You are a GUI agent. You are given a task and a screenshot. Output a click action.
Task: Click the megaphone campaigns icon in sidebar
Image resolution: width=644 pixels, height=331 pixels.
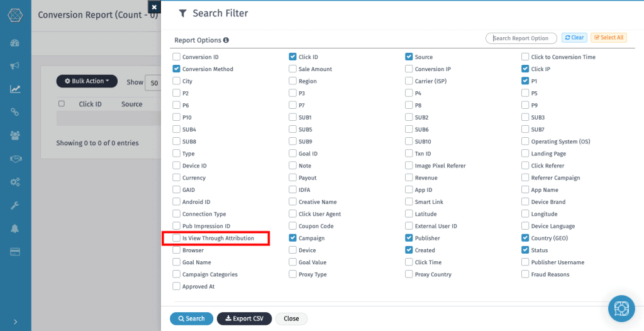point(15,66)
